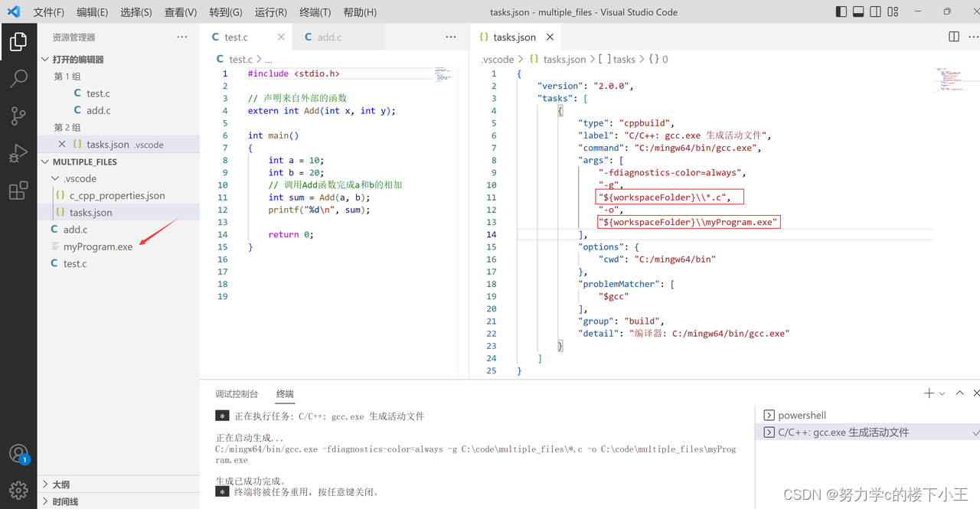Click the Accounts icon above the gear

(19, 453)
